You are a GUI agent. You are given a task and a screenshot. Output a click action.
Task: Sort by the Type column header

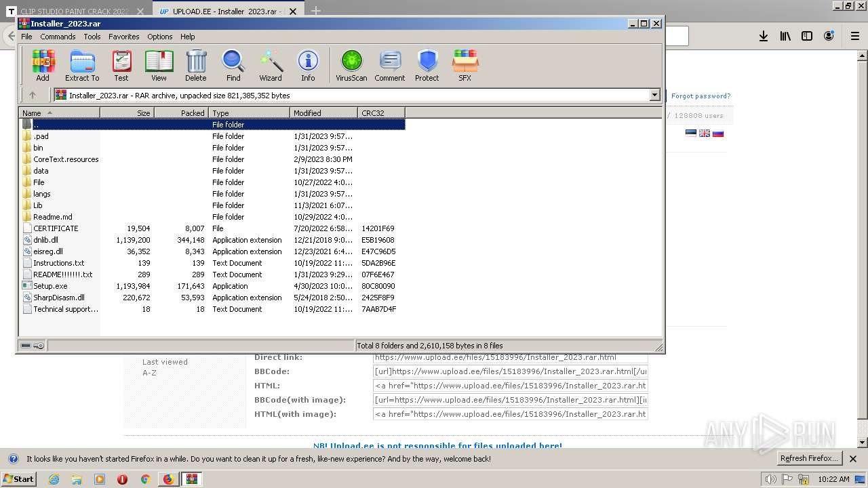coord(249,113)
